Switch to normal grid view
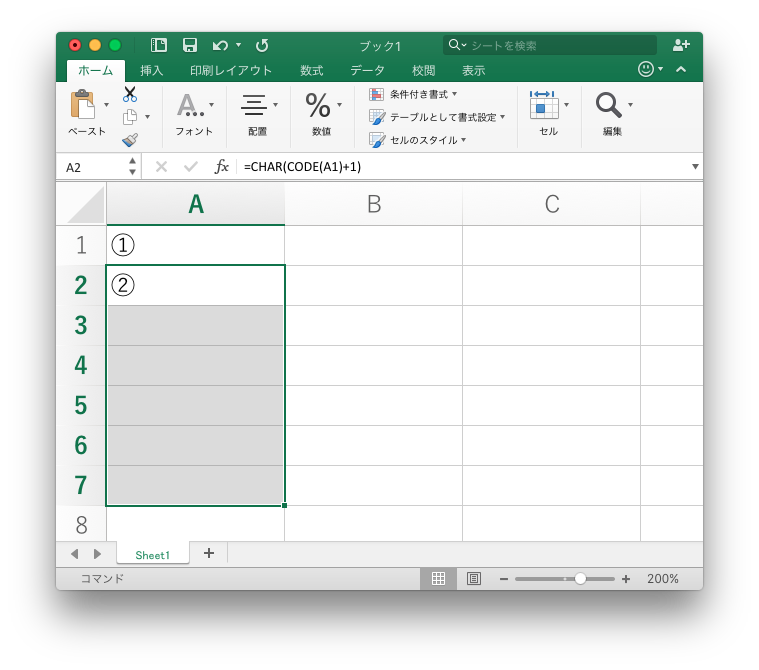This screenshot has height=670, width=759. (x=439, y=579)
